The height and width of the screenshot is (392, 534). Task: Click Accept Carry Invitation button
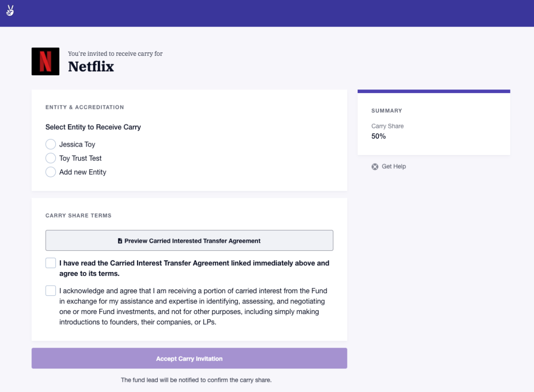[189, 358]
